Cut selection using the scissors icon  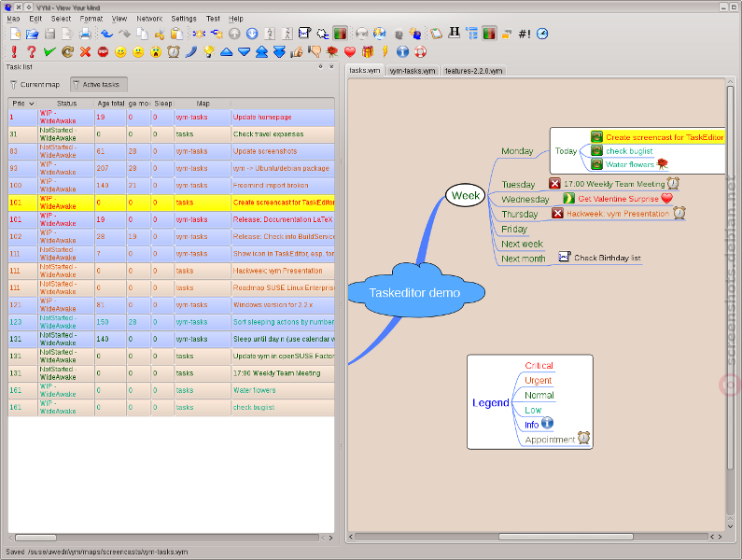tap(160, 34)
